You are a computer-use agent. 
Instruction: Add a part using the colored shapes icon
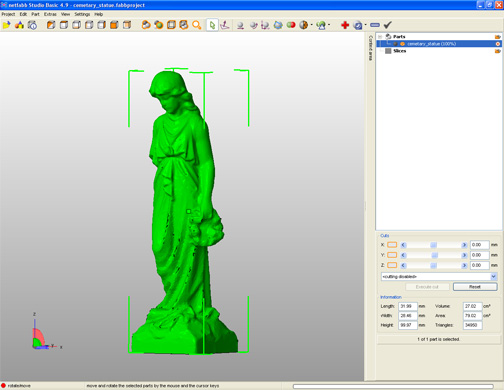[x=19, y=25]
